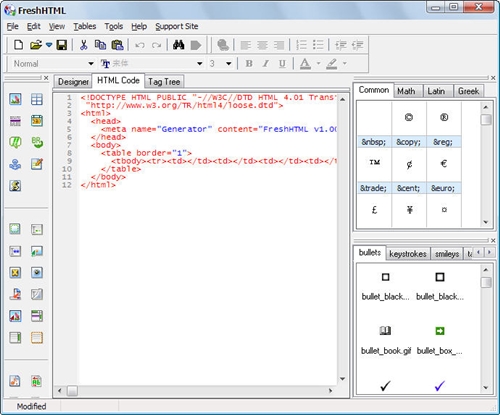Insert the &reg; registered symbol
This screenshot has width=500, height=415.
tap(444, 125)
